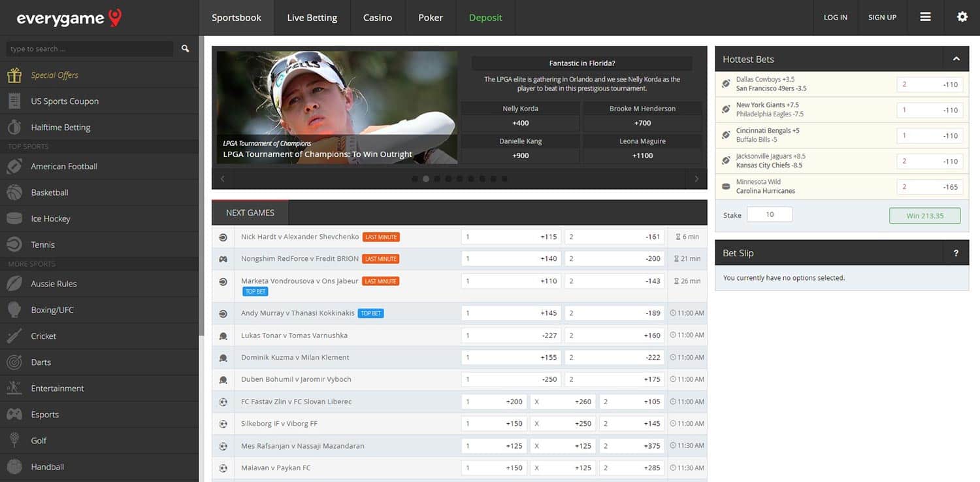Select the last banner carousel dot

[504, 179]
